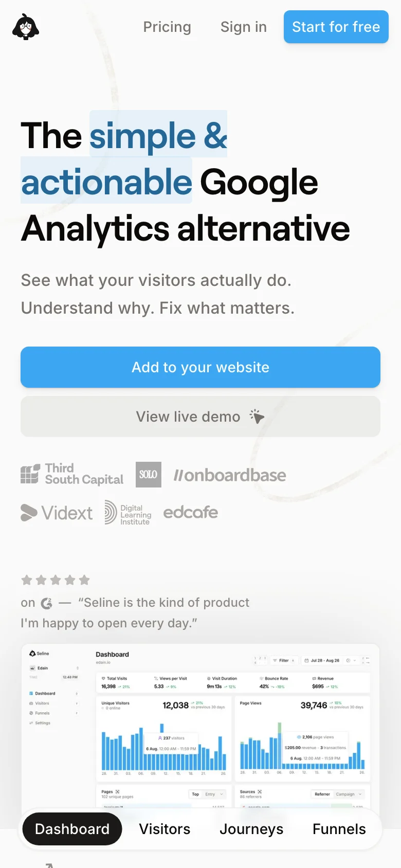
Task: Click the Third South Capital logo
Action: coord(72,474)
